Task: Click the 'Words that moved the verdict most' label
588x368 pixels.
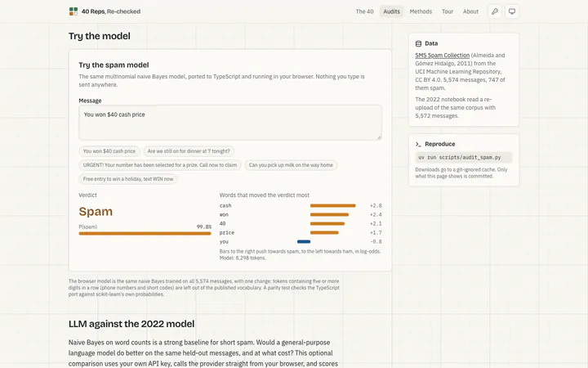Action: (x=265, y=195)
